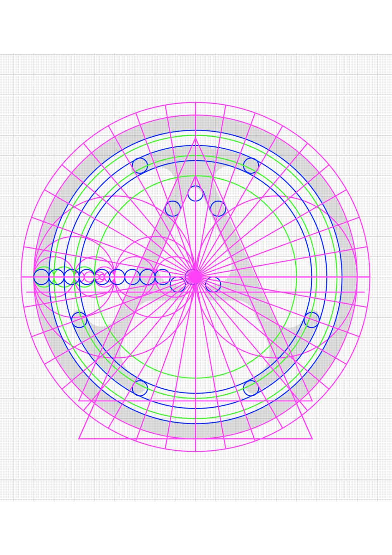Select the bottom-left corner of the large triangle
Screen dimensions: 392x555
click(x=79, y=439)
